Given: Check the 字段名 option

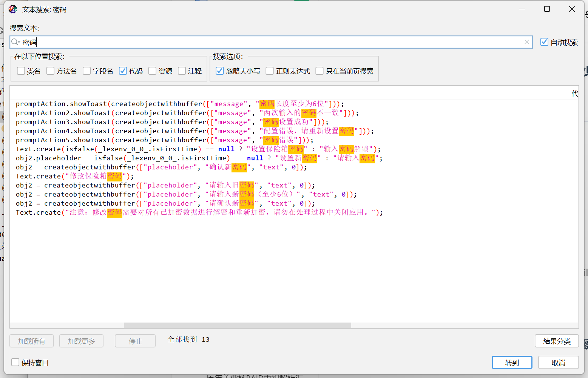Looking at the screenshot, I should tap(87, 71).
